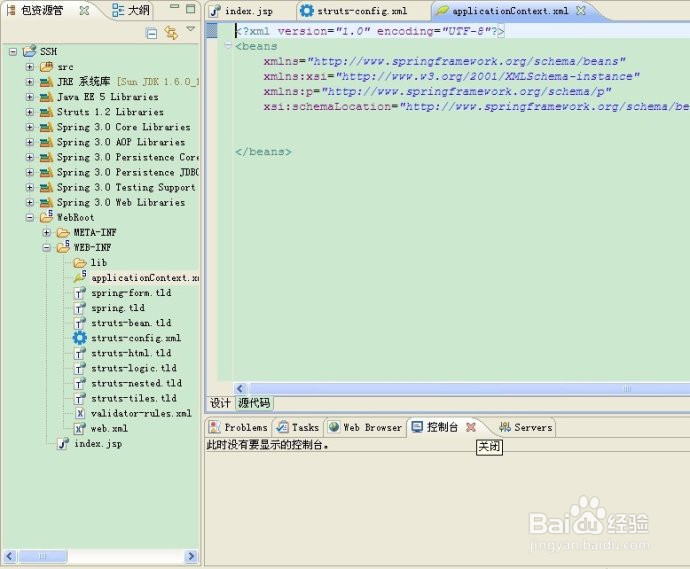The height and width of the screenshot is (569, 690).
Task: Switch to the 大纲 outline tab
Action: 131,10
